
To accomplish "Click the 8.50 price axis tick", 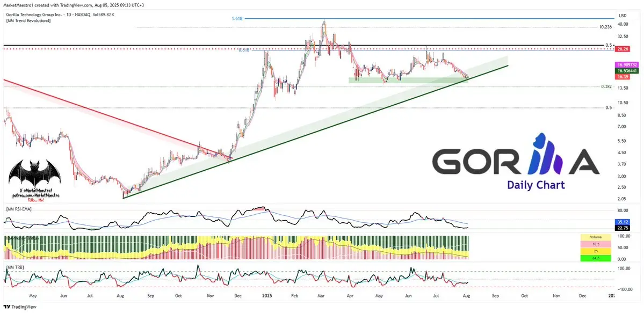I will click(x=623, y=115).
